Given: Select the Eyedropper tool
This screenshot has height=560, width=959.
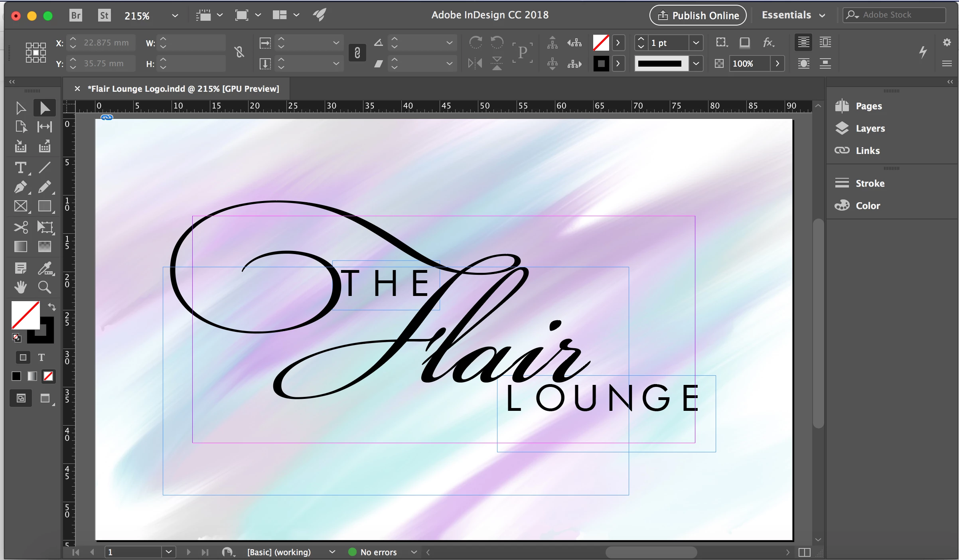Looking at the screenshot, I should click(x=45, y=268).
